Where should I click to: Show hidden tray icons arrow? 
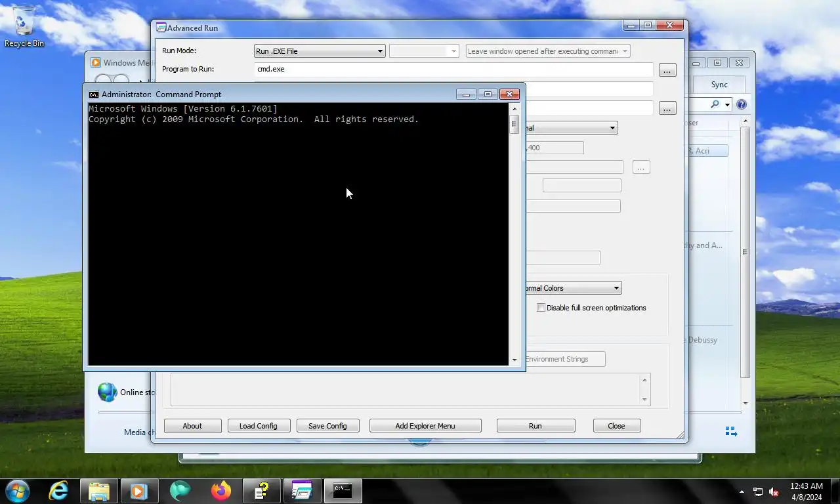coord(742,492)
